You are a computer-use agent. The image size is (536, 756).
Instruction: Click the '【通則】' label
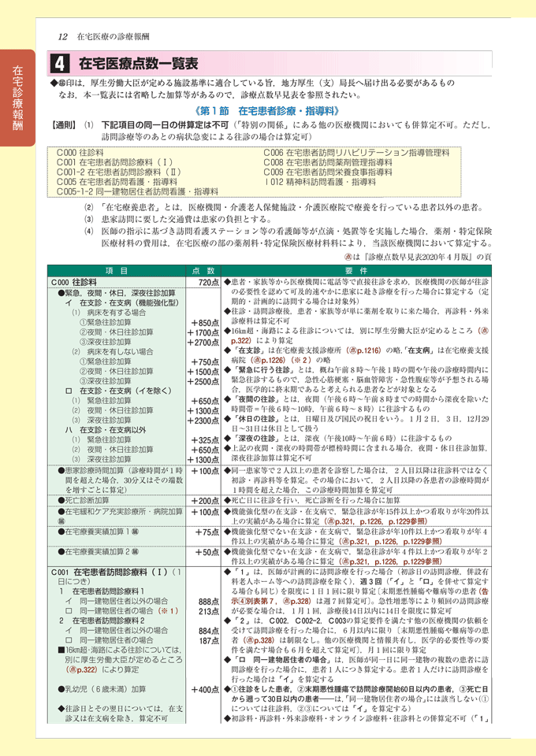pyautogui.click(x=64, y=125)
